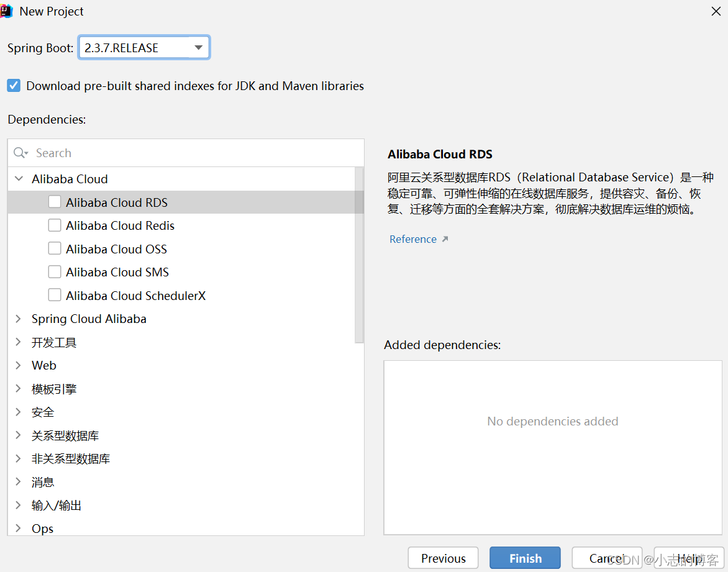Expand the 关系型数据库 category

coord(19,435)
